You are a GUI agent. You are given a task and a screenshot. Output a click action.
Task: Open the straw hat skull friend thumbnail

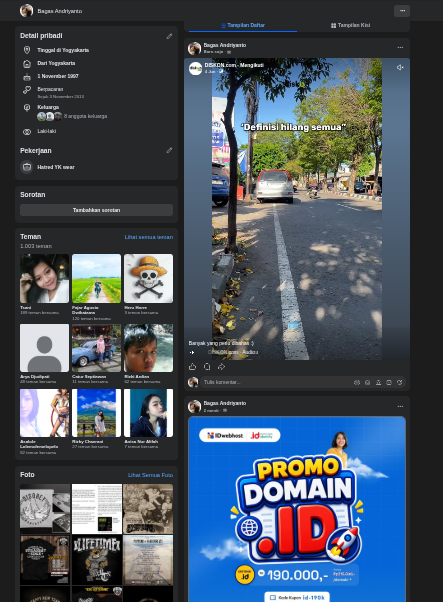click(148, 278)
